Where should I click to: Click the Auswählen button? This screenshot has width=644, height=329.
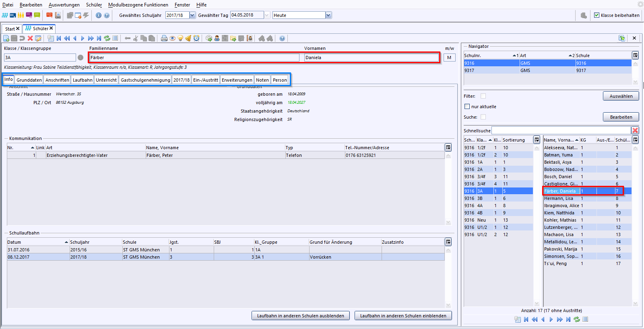(621, 96)
